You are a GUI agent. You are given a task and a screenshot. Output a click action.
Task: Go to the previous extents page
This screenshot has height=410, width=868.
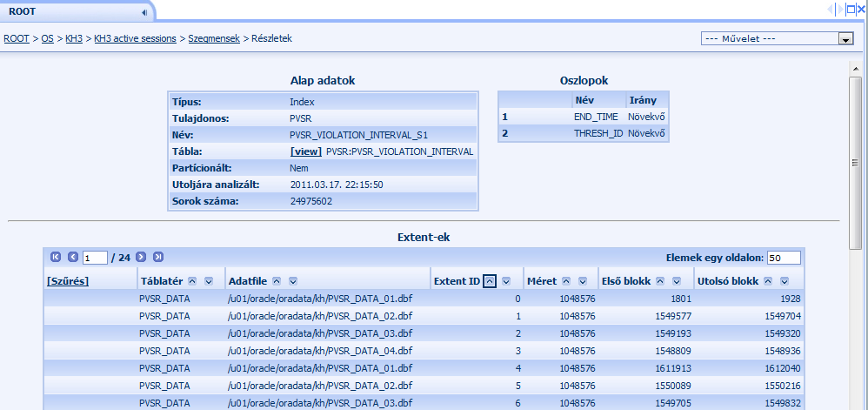click(72, 258)
